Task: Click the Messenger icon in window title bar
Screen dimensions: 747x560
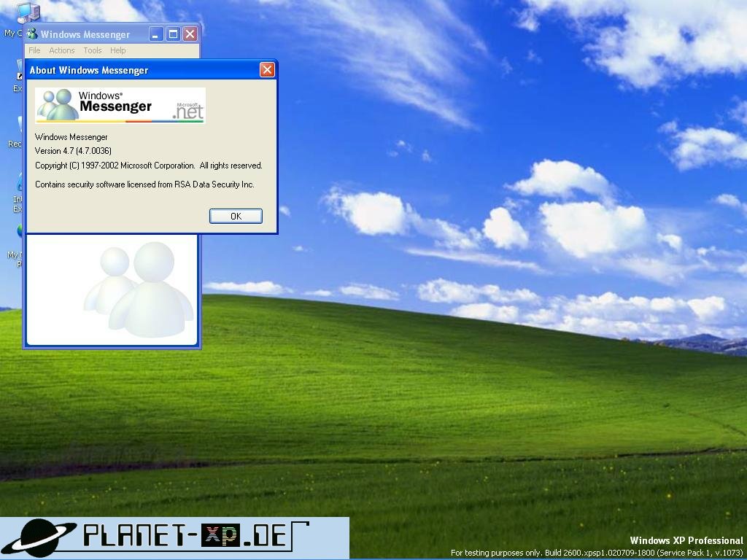Action: coord(32,34)
